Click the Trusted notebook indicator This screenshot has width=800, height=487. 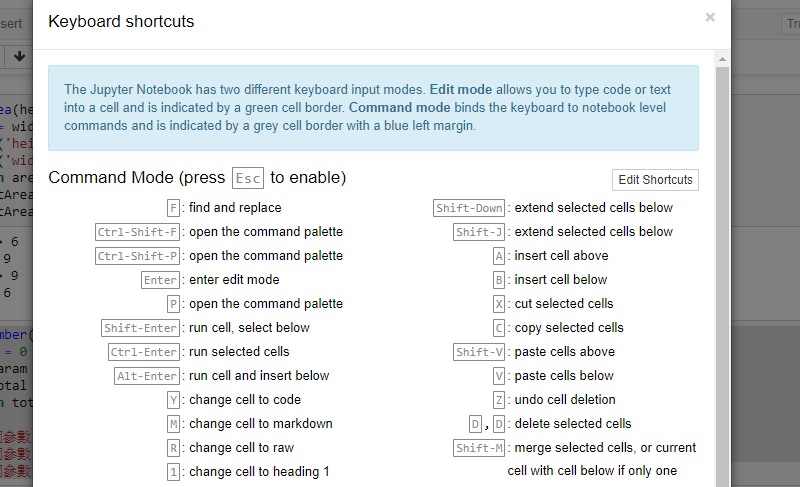789,23
